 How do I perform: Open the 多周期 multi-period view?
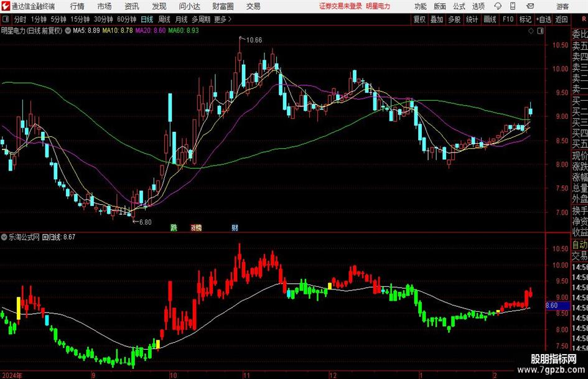point(201,19)
